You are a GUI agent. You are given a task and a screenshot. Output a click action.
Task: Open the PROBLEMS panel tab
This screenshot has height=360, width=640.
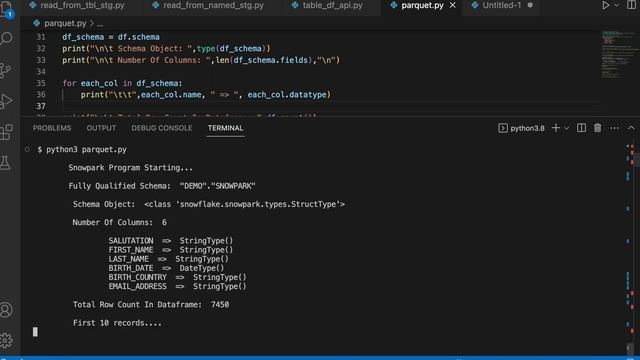coord(52,128)
